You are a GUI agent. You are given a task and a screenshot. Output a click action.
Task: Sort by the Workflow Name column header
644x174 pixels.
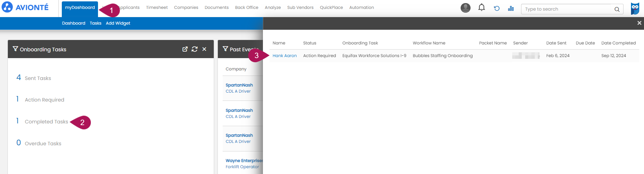coord(429,43)
